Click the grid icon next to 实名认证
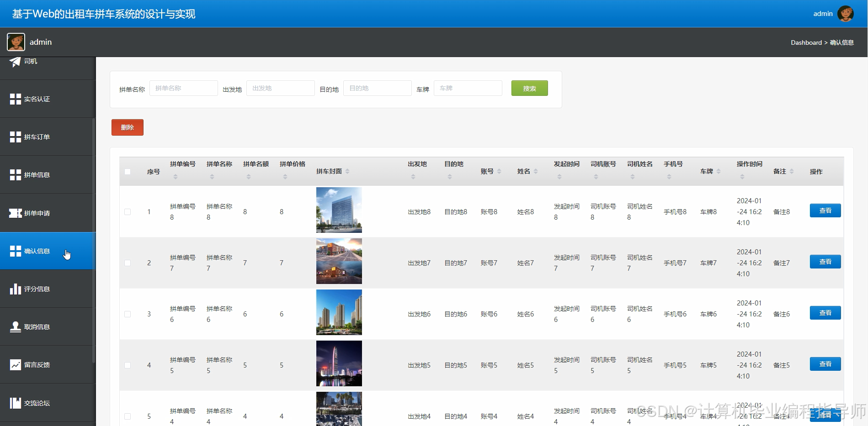This screenshot has height=426, width=868. (x=16, y=99)
